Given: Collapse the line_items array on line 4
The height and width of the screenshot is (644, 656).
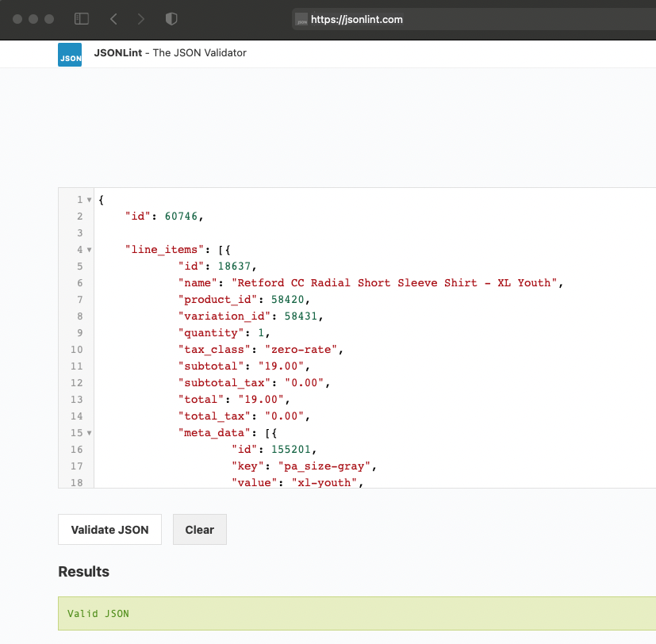Looking at the screenshot, I should point(87,249).
